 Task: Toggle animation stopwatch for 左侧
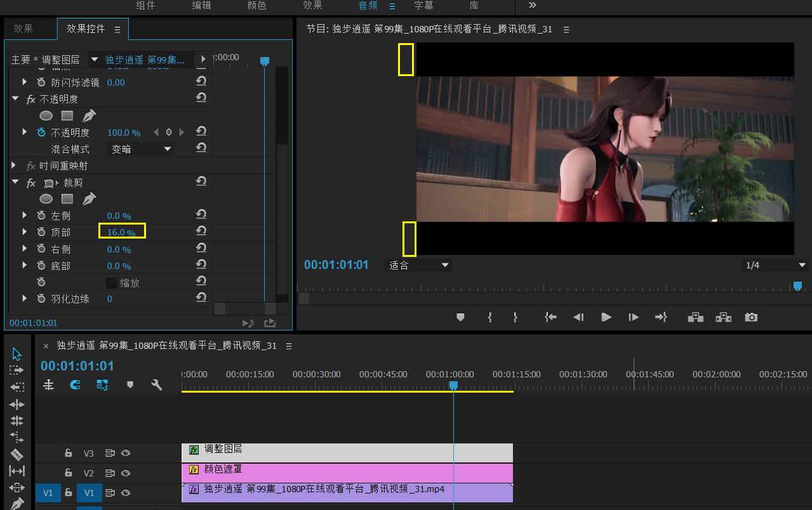pyautogui.click(x=41, y=216)
